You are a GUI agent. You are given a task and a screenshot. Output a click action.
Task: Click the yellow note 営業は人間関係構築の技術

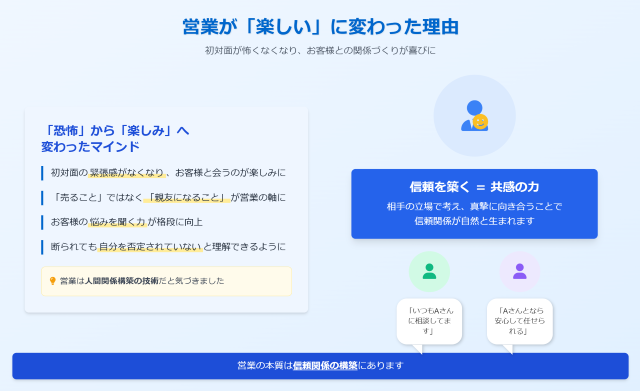point(167,281)
